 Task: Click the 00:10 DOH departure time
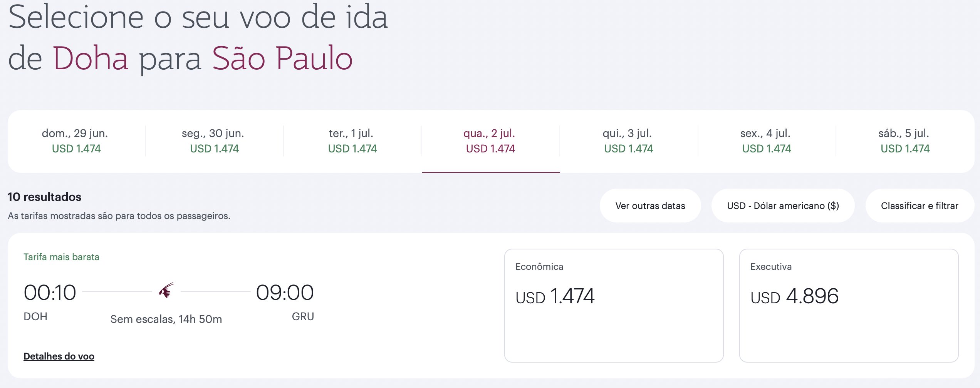coord(50,293)
